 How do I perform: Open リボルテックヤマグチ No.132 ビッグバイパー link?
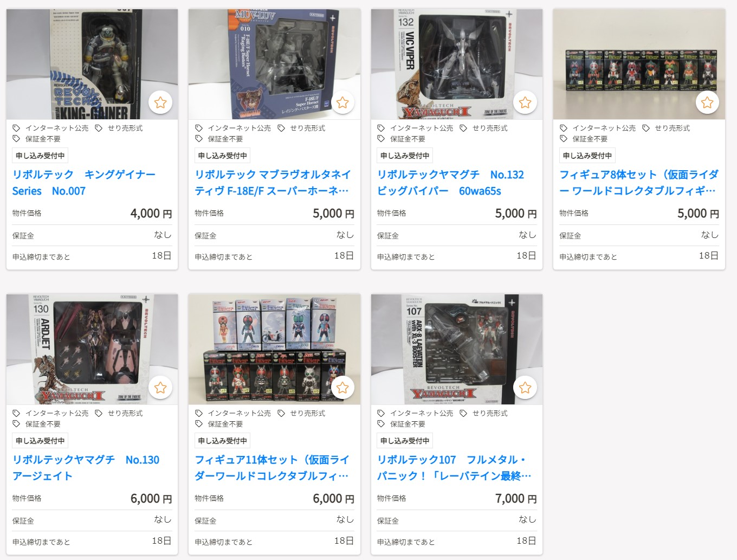click(450, 183)
